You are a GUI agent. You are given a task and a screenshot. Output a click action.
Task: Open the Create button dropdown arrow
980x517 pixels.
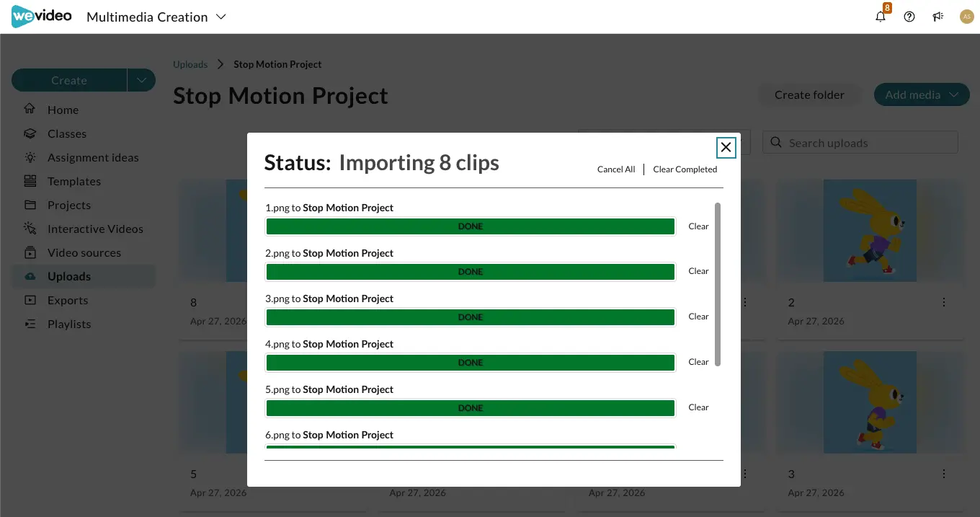[x=141, y=80]
